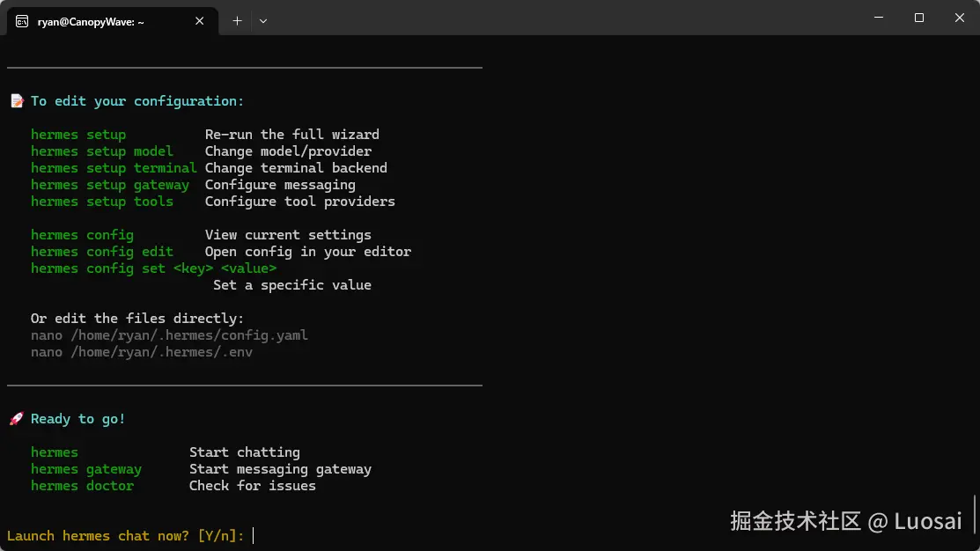The width and height of the screenshot is (980, 551).
Task: Click the rocket emoji beside 'Ready to go!'
Action: [17, 419]
